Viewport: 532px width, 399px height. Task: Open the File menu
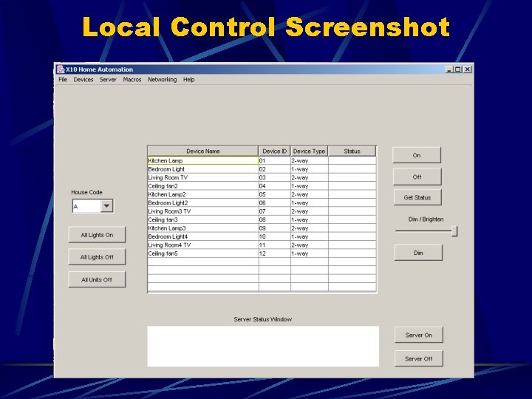[x=63, y=80]
